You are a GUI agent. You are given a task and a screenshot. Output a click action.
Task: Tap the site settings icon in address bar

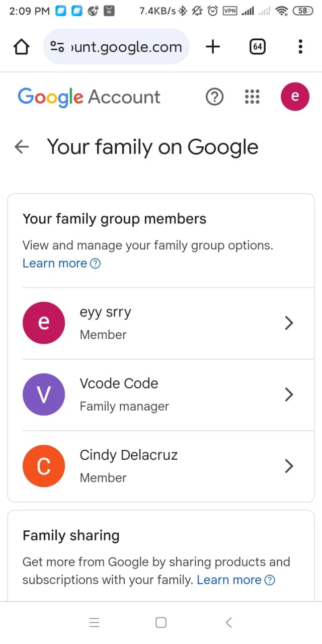57,47
